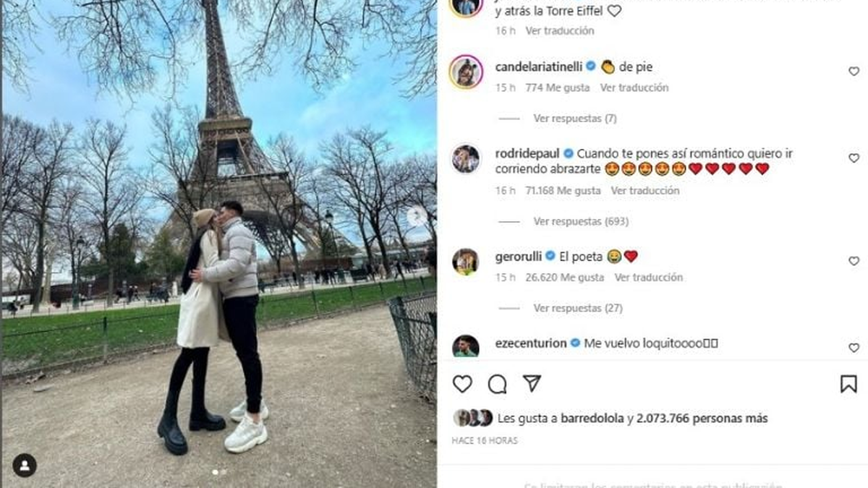The height and width of the screenshot is (488, 868).
Task: View gerorulli's avatar thumbnail
Action: 466,261
